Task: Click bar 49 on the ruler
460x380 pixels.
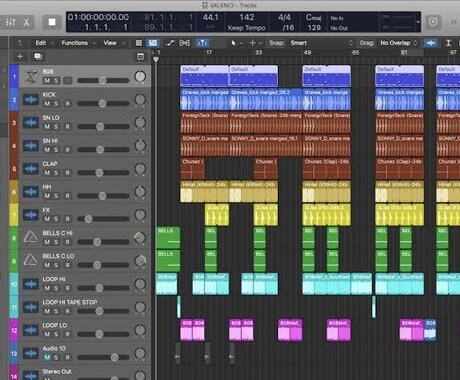Action: [x=307, y=52]
